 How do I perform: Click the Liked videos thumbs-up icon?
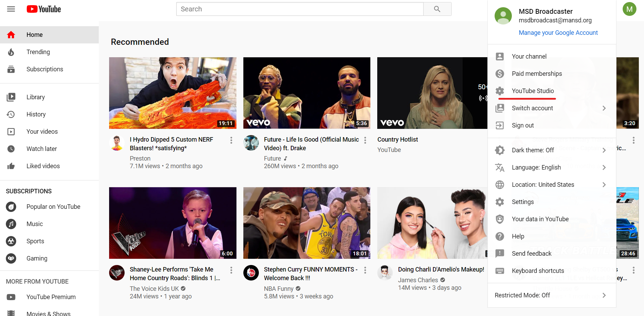pyautogui.click(x=11, y=166)
